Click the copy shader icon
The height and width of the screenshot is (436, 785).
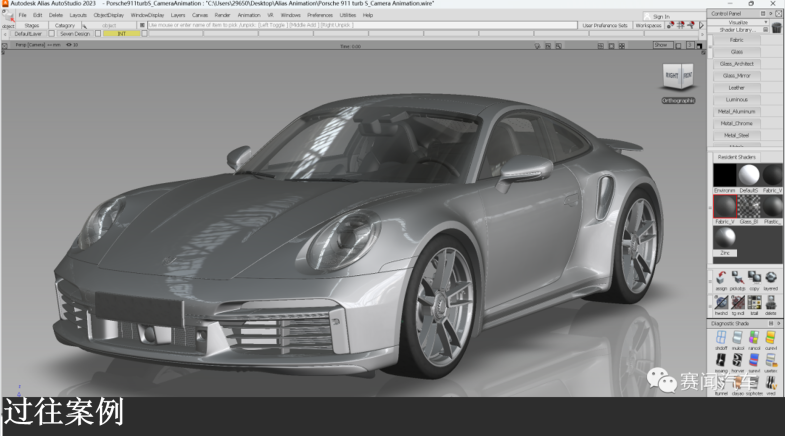752,276
